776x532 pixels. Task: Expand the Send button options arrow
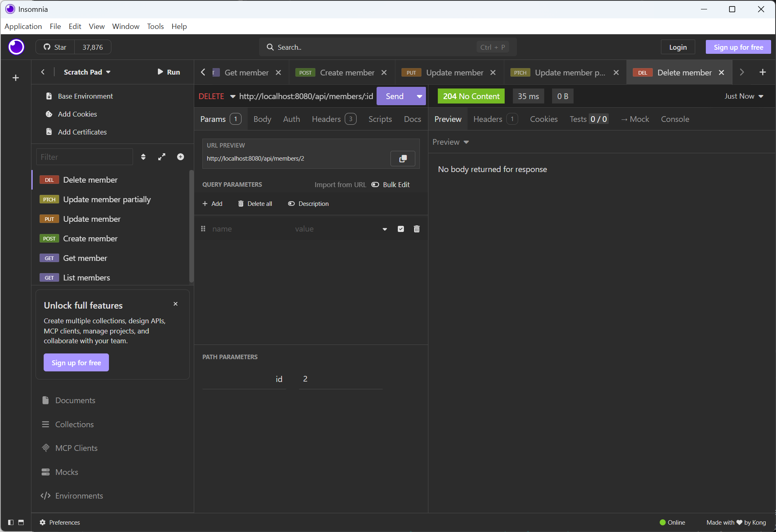pos(419,96)
